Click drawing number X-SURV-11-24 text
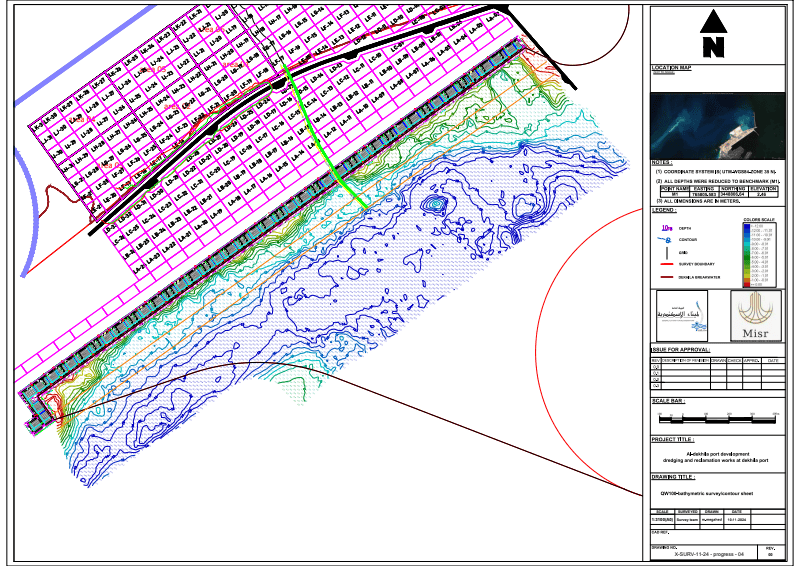The width and height of the screenshot is (800, 566). click(x=710, y=553)
